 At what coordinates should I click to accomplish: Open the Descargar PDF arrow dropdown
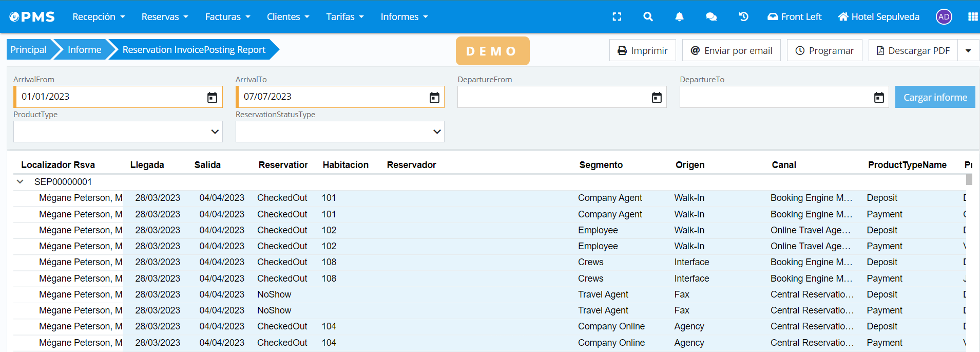click(x=968, y=50)
